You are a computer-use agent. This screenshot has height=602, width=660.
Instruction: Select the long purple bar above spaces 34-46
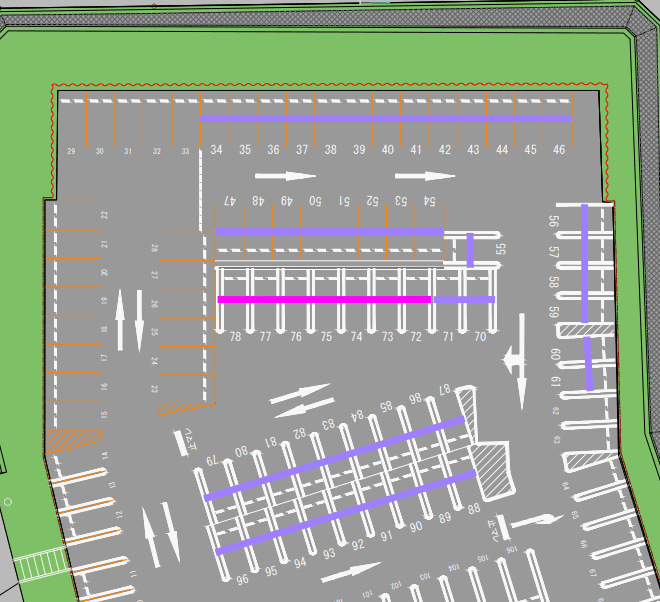385,119
